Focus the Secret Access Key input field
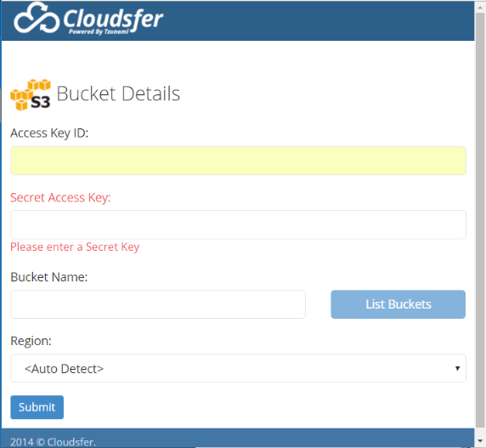Image resolution: width=486 pixels, height=448 pixels. (x=238, y=224)
